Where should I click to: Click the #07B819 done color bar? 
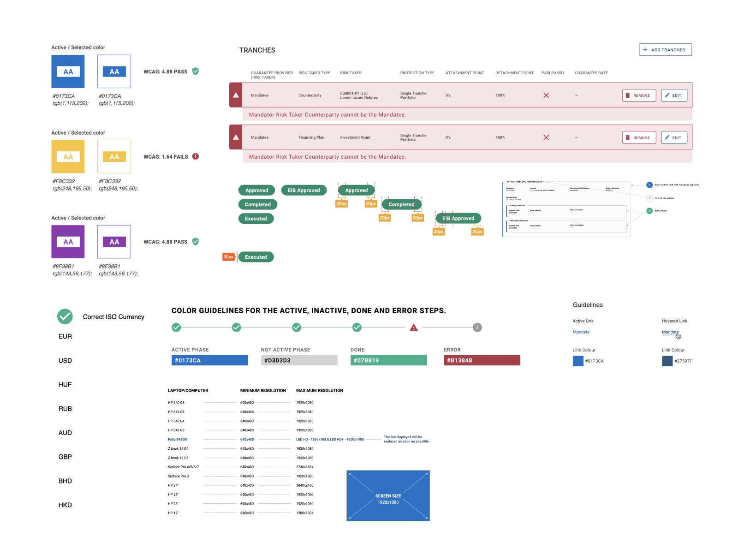pyautogui.click(x=389, y=360)
